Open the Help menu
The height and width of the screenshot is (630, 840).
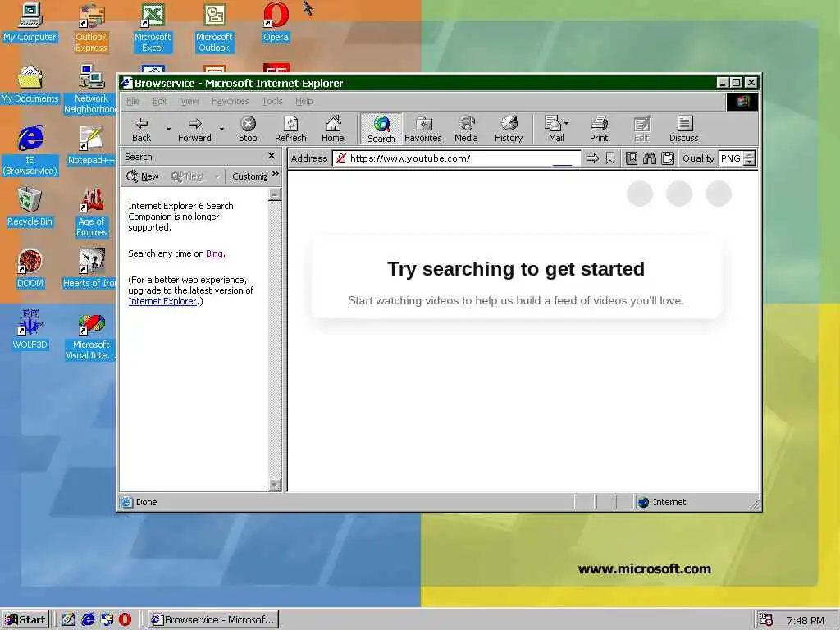[x=304, y=101]
